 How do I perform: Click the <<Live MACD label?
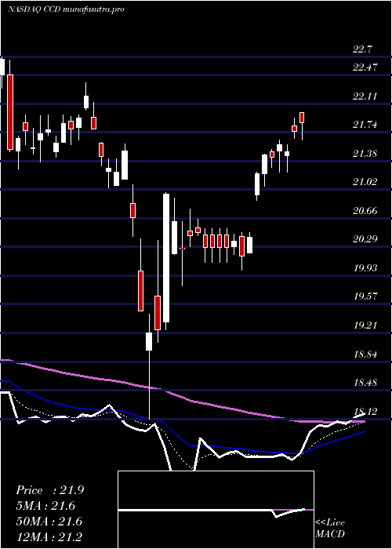pyautogui.click(x=330, y=529)
